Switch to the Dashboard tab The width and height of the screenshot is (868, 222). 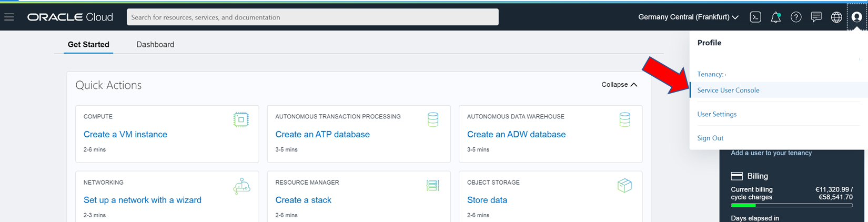pyautogui.click(x=155, y=45)
